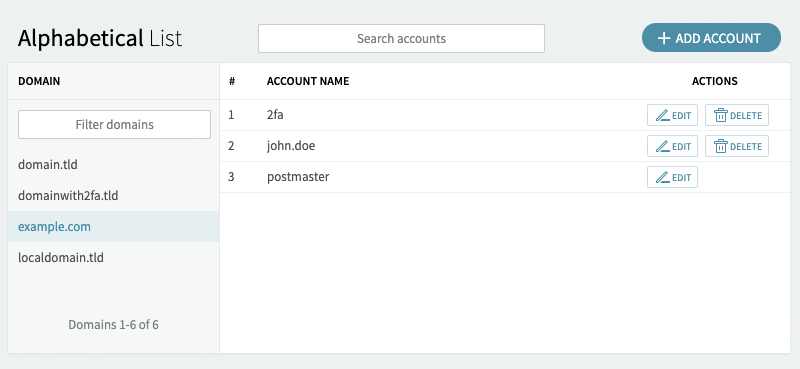
Task: Delete the john.doe account
Action: point(737,146)
